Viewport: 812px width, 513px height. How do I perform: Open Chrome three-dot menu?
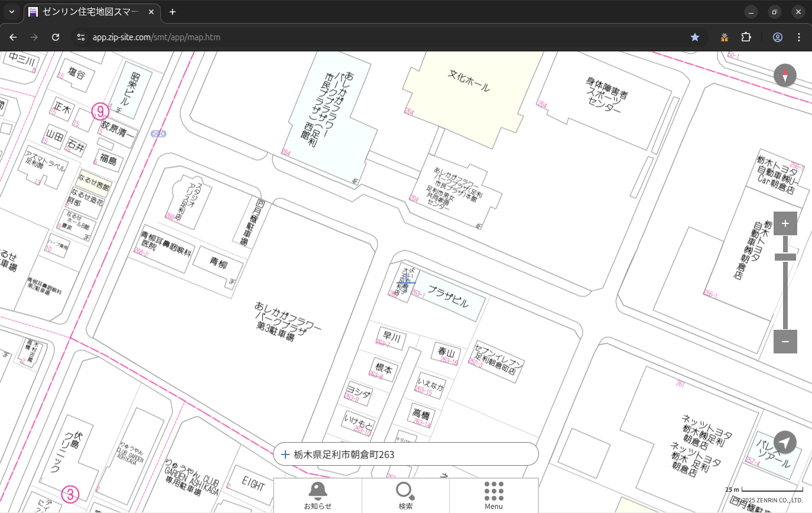click(799, 37)
